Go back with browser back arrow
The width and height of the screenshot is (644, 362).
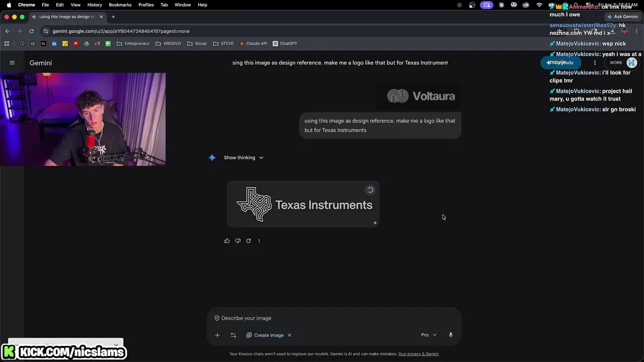[7, 31]
